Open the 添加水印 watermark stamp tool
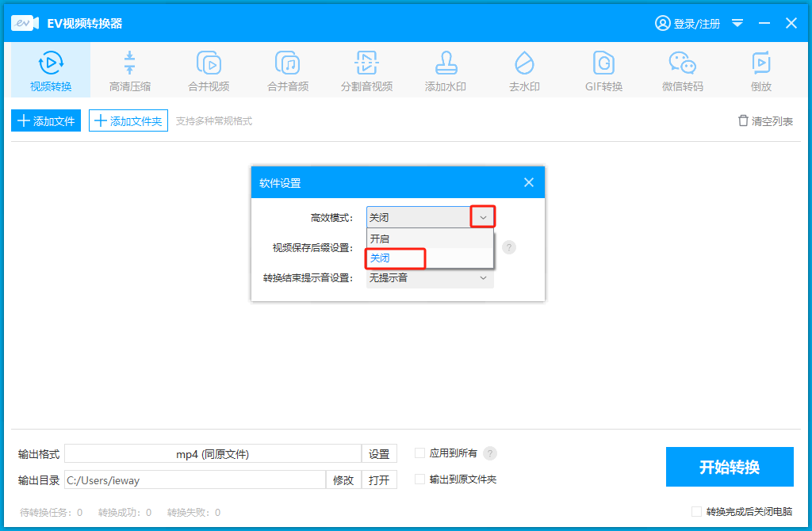 pos(445,71)
